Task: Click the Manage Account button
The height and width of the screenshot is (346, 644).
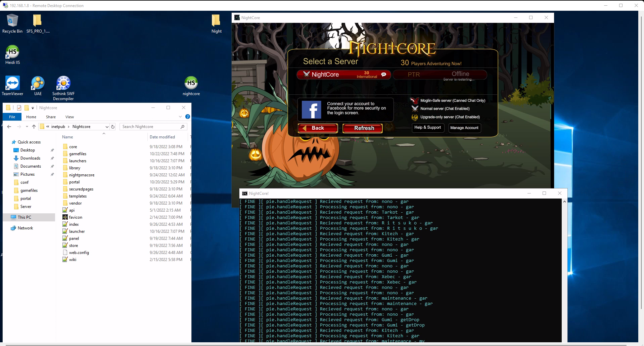Action: coord(464,128)
